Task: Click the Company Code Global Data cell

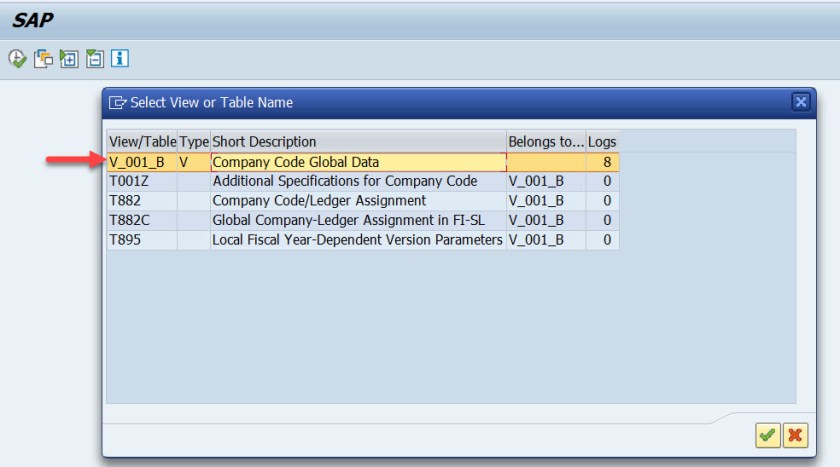Action: coord(358,162)
